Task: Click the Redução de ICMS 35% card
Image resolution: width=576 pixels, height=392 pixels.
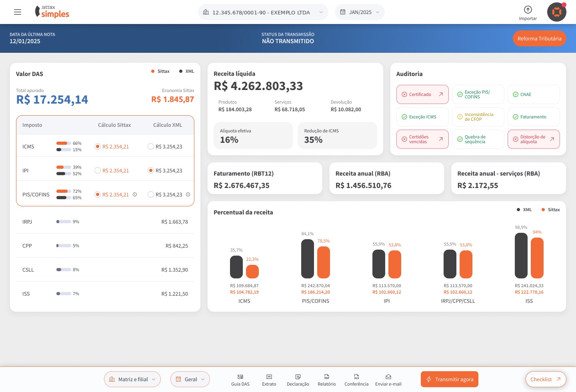Action: 338,136
